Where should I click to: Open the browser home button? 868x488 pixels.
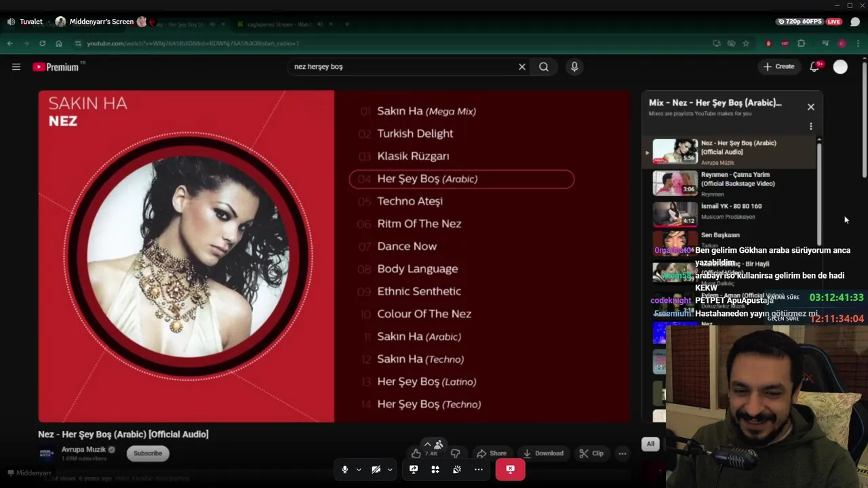point(59,43)
